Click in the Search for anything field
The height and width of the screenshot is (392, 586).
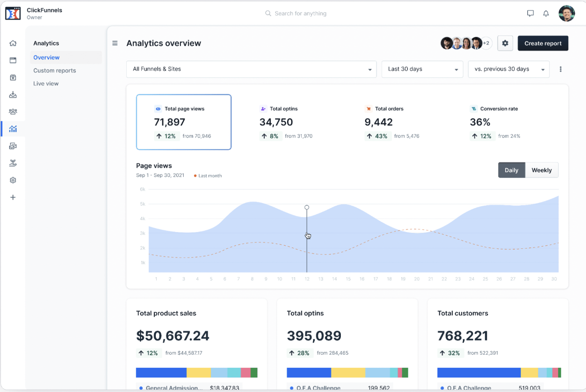[x=301, y=14]
